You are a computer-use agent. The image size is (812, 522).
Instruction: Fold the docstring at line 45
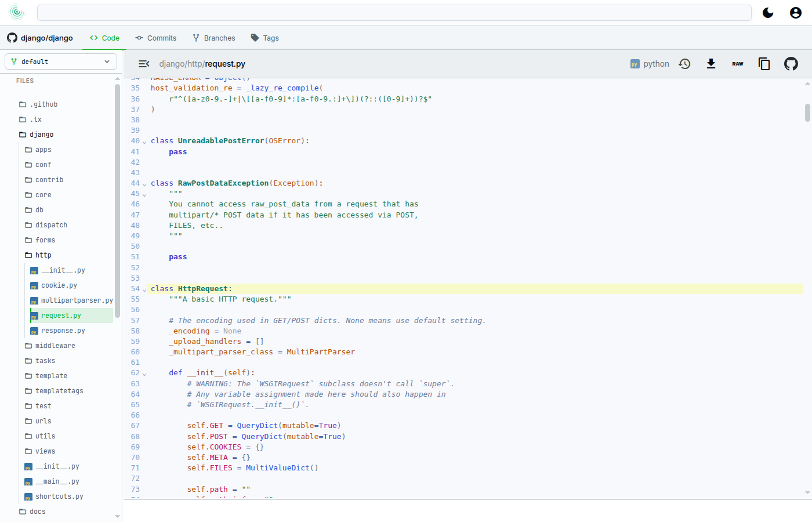pyautogui.click(x=144, y=194)
